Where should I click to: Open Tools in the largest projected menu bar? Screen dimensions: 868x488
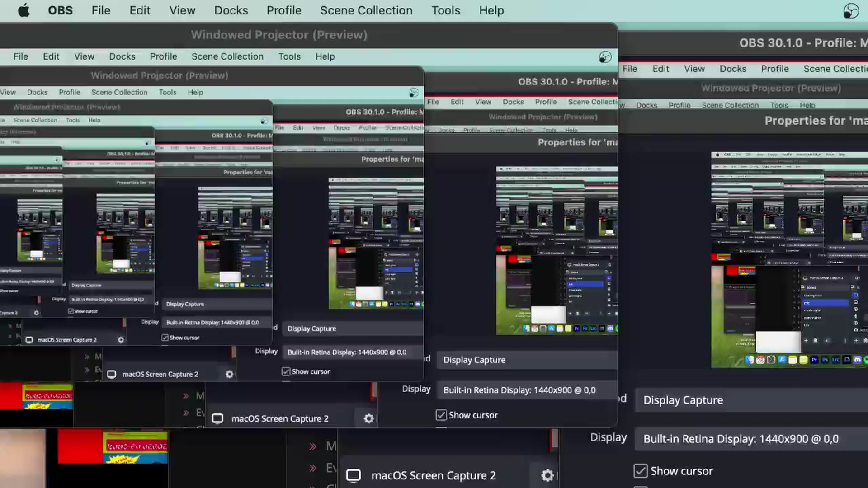pos(289,56)
